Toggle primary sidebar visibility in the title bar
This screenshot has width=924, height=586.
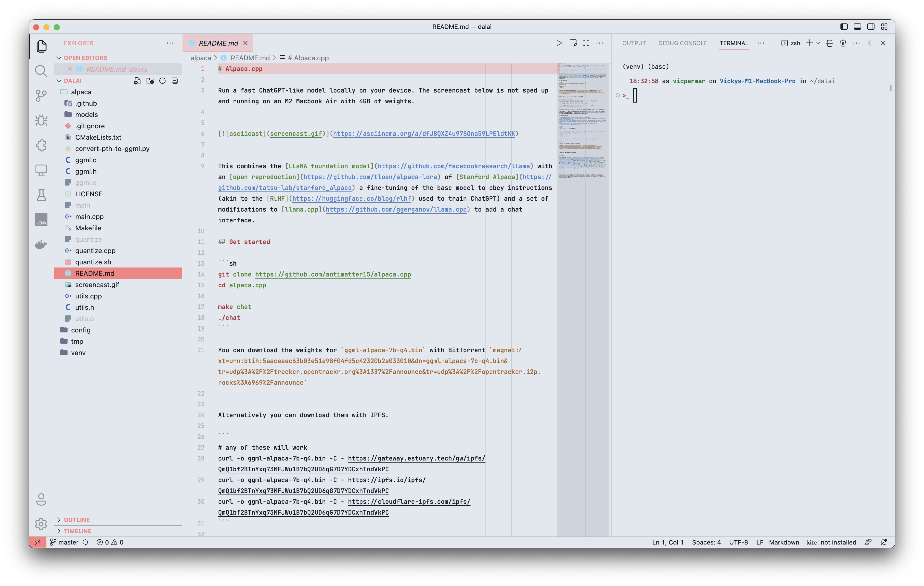844,27
